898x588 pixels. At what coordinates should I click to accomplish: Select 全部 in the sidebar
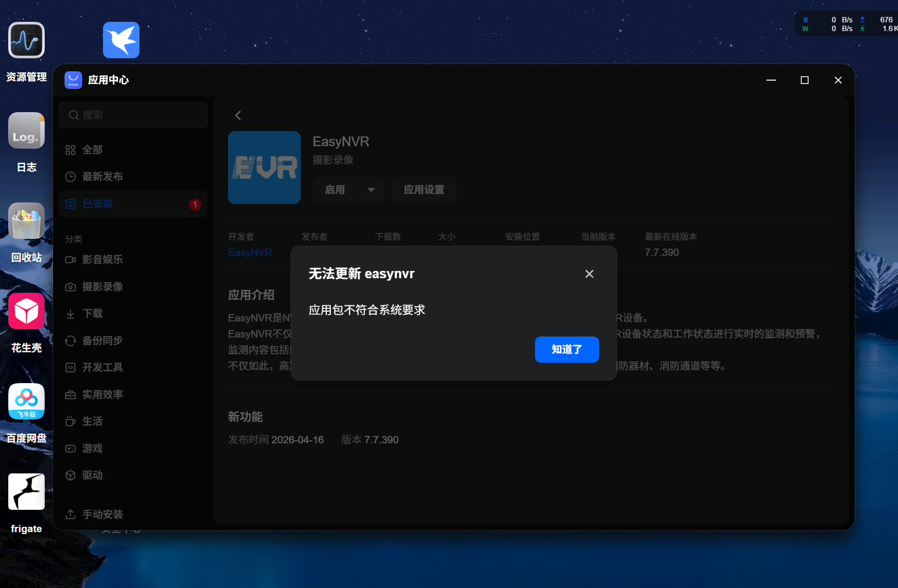(133, 150)
